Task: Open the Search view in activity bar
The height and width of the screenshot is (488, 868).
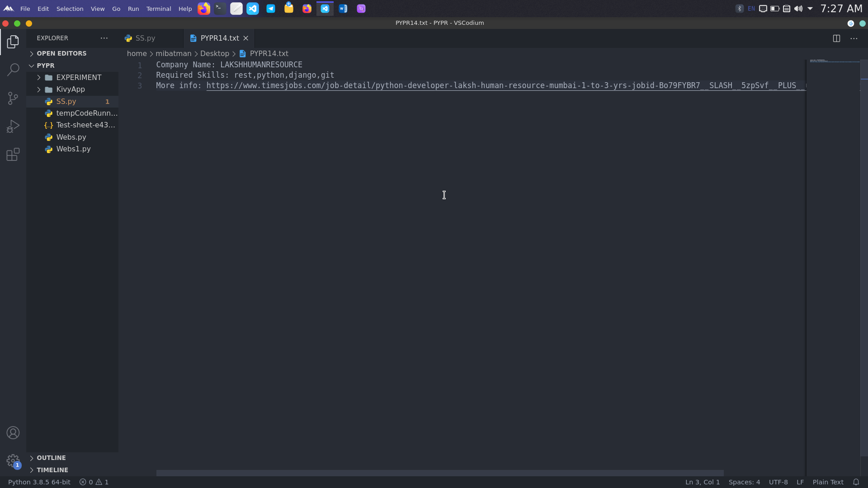Action: coord(13,70)
